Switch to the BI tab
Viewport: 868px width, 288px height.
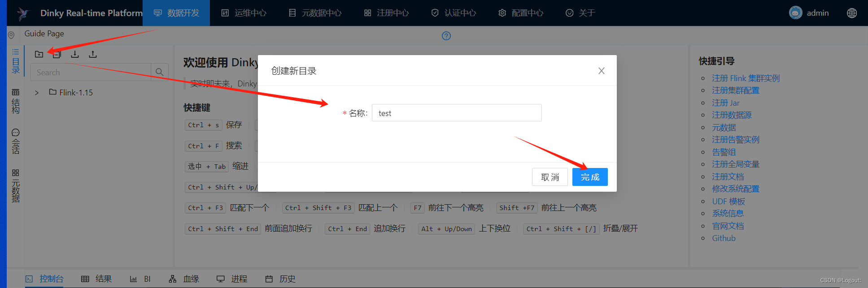click(140, 279)
